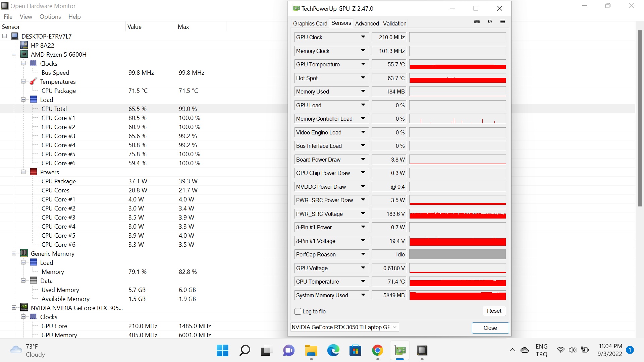Open the graphics card selection dropdown

pos(394,327)
